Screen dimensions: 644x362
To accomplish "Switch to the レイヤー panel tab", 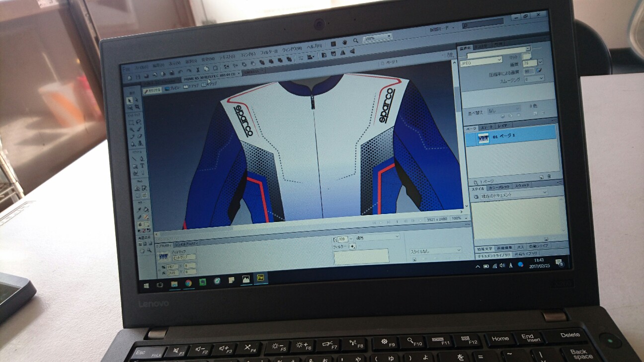I will (x=504, y=125).
